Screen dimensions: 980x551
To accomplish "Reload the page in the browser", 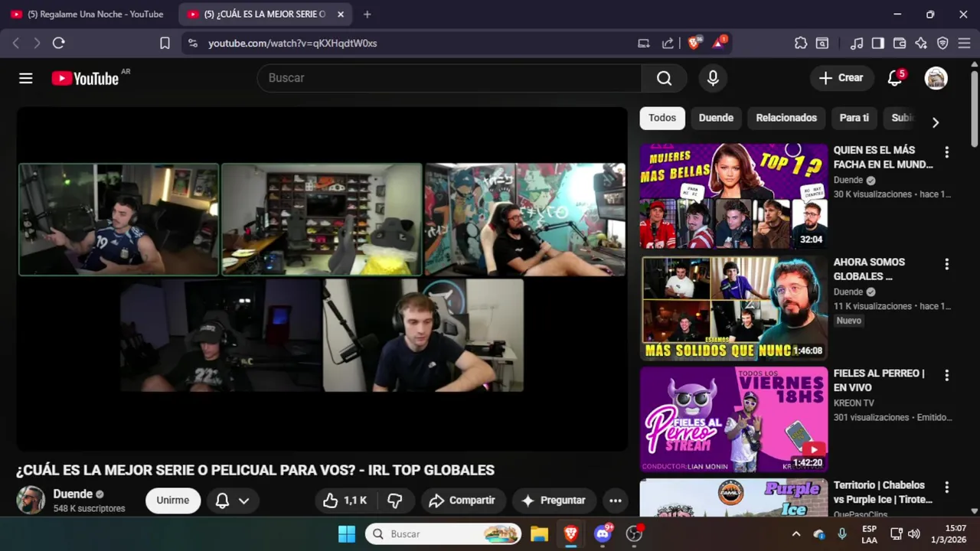I will [58, 44].
